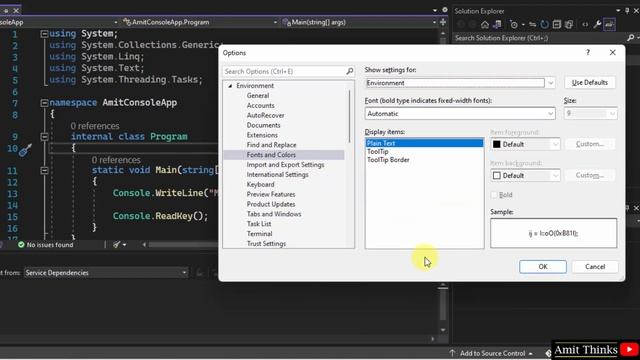The width and height of the screenshot is (640, 360).
Task: Select International Settings in the options tree
Action: (x=278, y=174)
